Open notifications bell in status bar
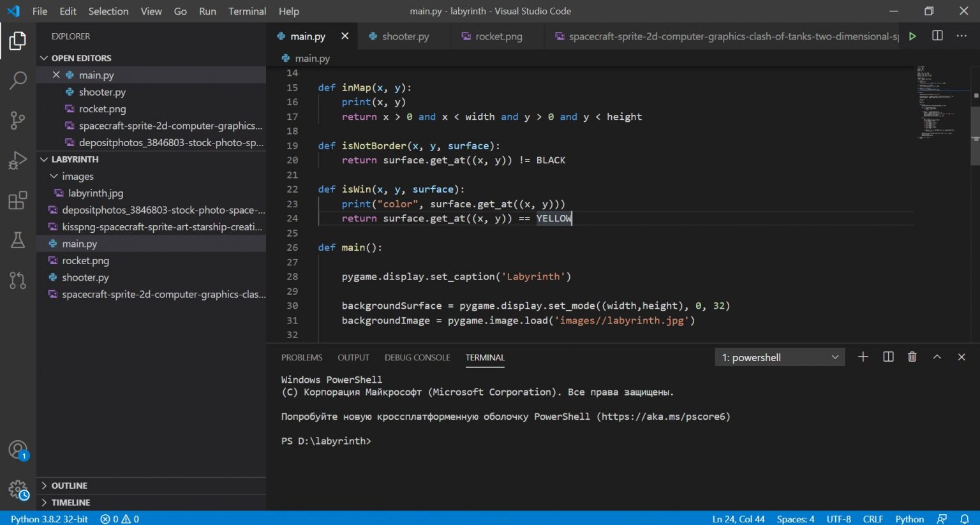This screenshot has height=525, width=980. (x=965, y=519)
